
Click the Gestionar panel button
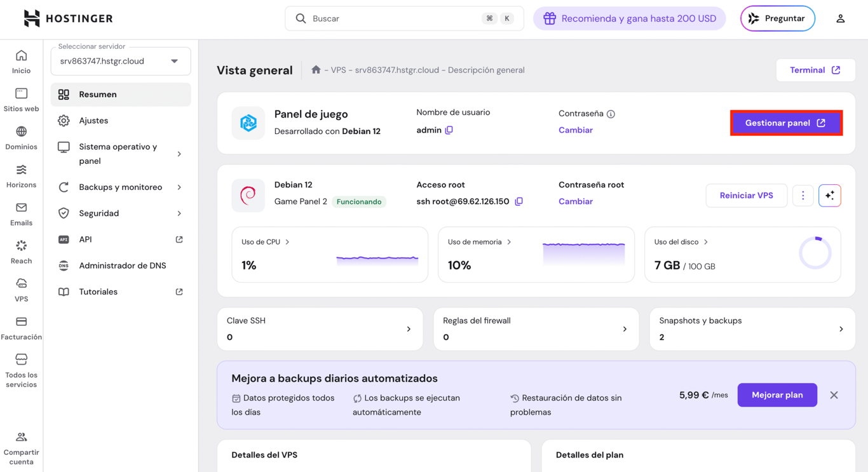click(x=786, y=123)
